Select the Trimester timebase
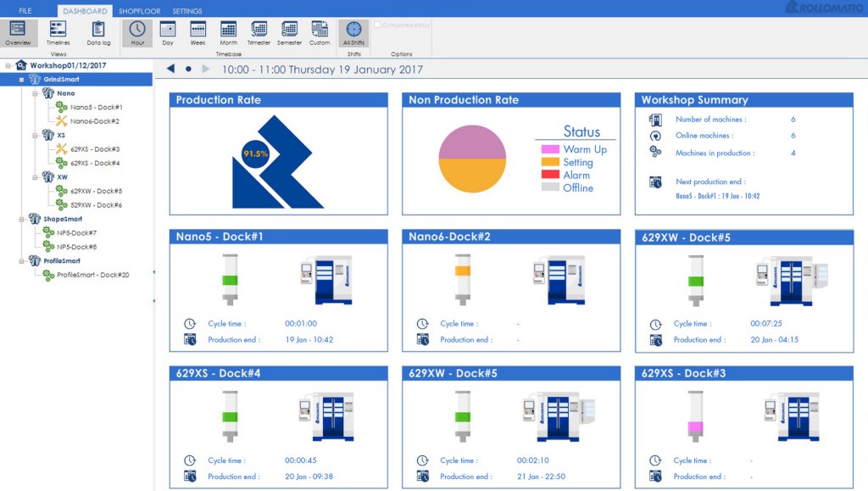The width and height of the screenshot is (868, 491). tap(259, 33)
